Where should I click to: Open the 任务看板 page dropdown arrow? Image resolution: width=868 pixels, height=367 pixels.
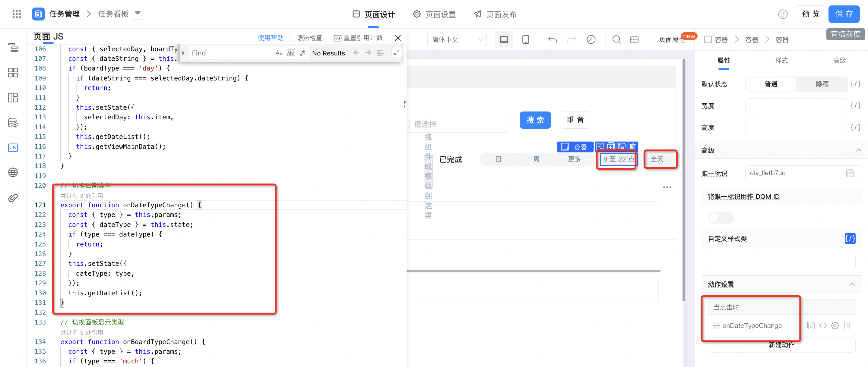tap(138, 14)
